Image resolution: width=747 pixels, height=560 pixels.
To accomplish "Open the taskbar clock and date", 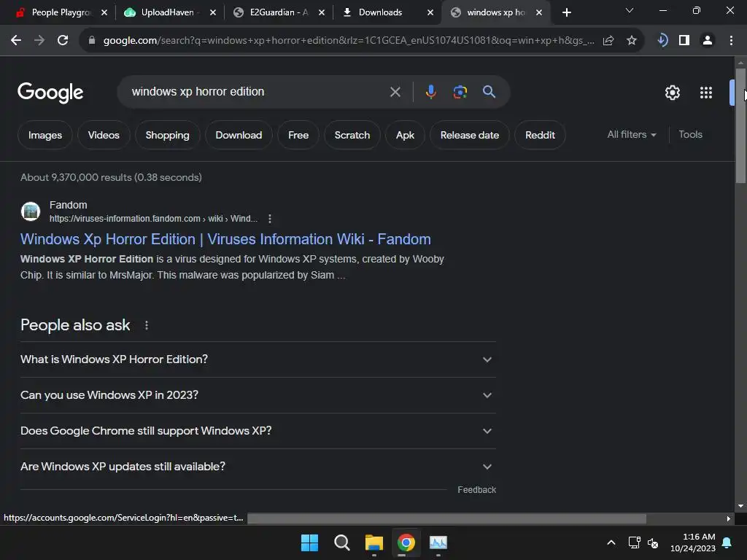I will (693, 542).
